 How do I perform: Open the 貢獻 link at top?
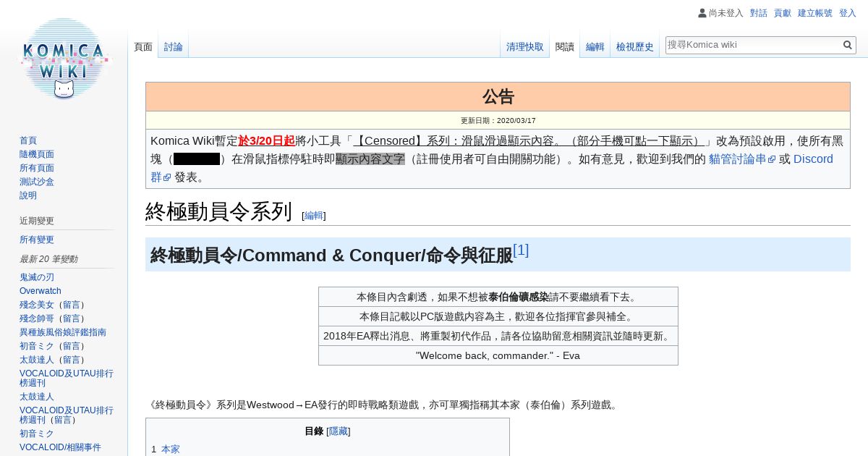(x=783, y=13)
